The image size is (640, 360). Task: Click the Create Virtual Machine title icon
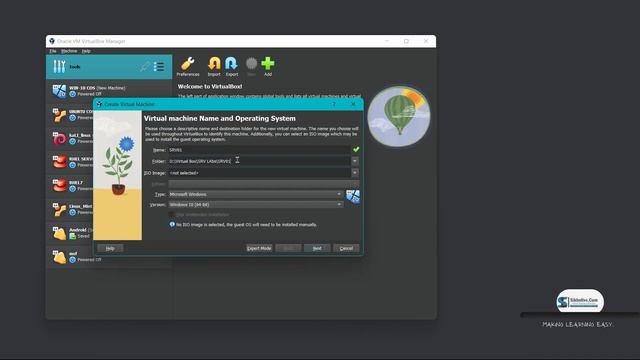click(x=99, y=104)
